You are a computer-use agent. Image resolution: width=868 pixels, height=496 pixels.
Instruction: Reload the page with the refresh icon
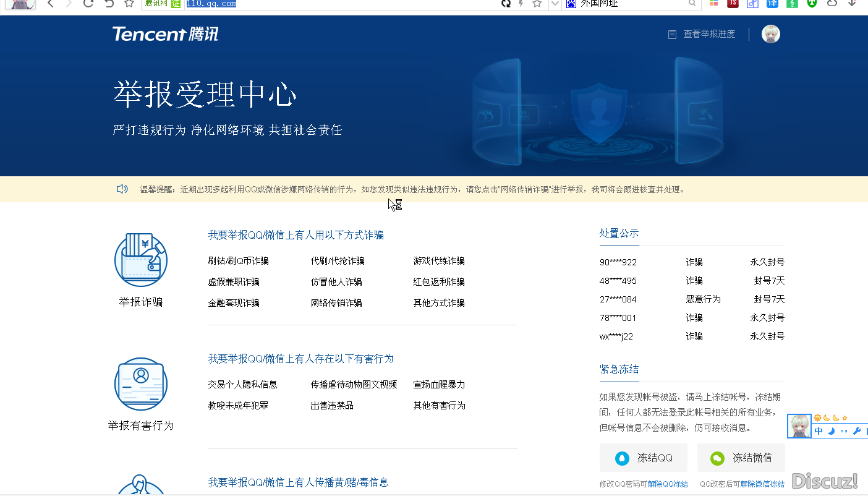[x=88, y=4]
